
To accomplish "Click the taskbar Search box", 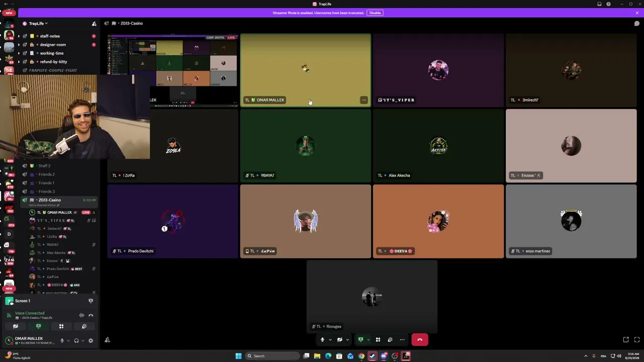I will (x=271, y=356).
